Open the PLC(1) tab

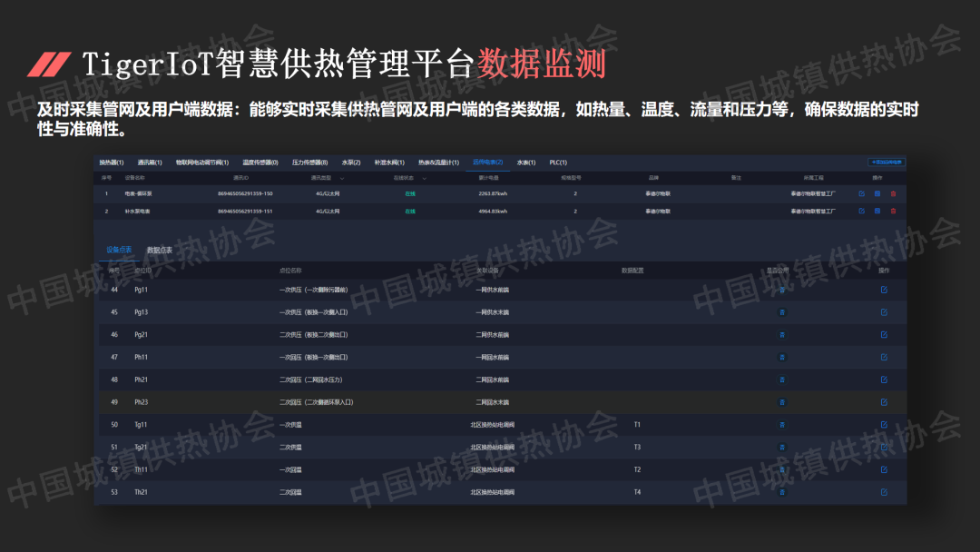tap(559, 163)
